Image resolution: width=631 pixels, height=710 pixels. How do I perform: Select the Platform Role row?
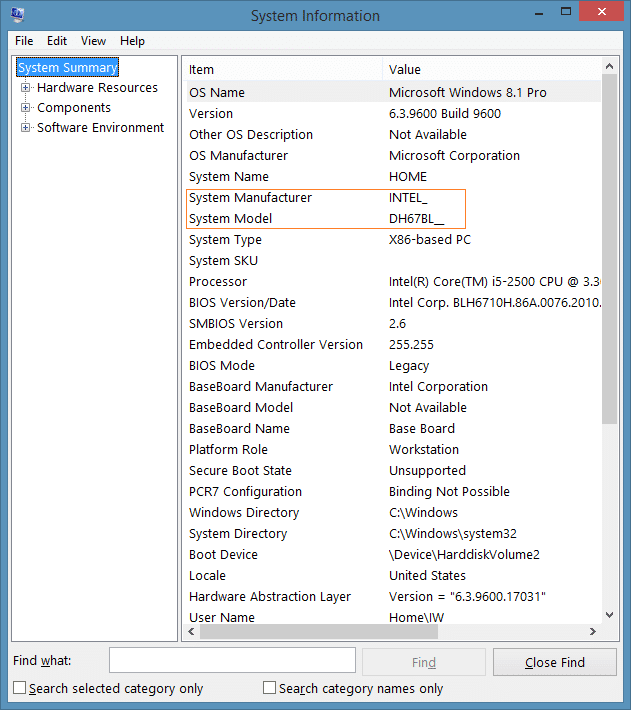[393, 450]
